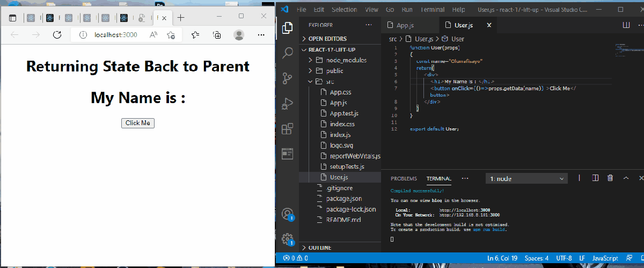Image resolution: width=644 pixels, height=268 pixels.
Task: Open the View menu in VS Code
Action: tap(371, 10)
